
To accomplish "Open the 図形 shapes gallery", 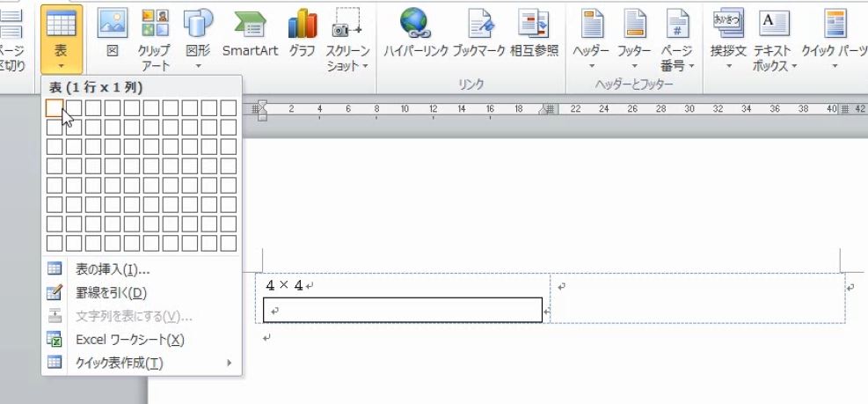I will 198,39.
